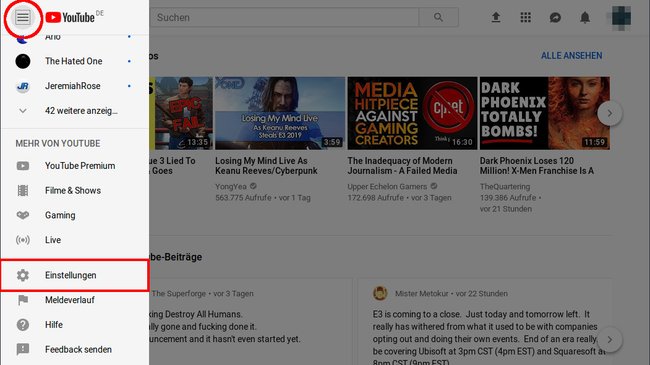The width and height of the screenshot is (650, 365).
Task: Click the Live broadcast icon
Action: 23,240
